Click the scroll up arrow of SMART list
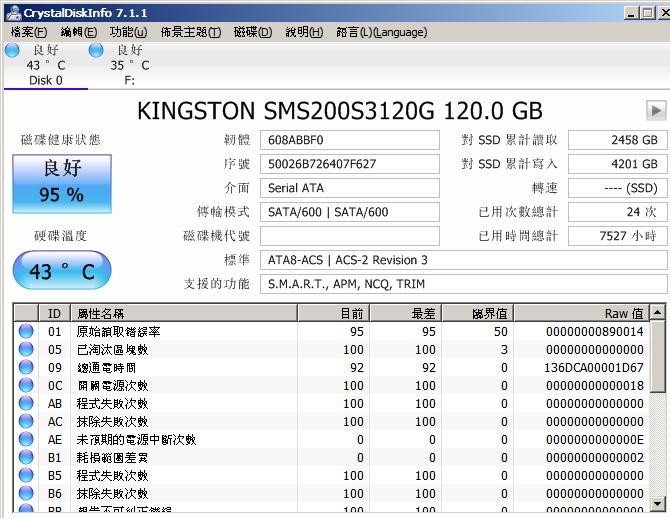Viewport: 670px width, 518px height. (x=658, y=312)
